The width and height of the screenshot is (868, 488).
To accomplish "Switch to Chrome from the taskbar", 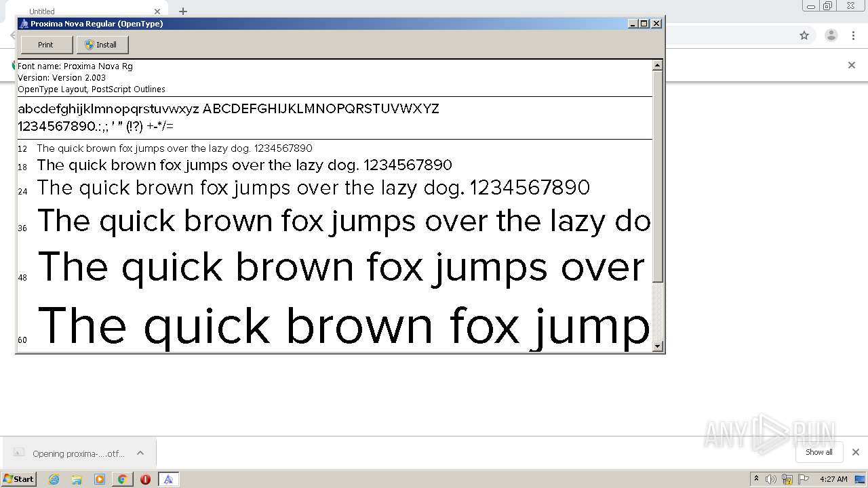I will 122,479.
